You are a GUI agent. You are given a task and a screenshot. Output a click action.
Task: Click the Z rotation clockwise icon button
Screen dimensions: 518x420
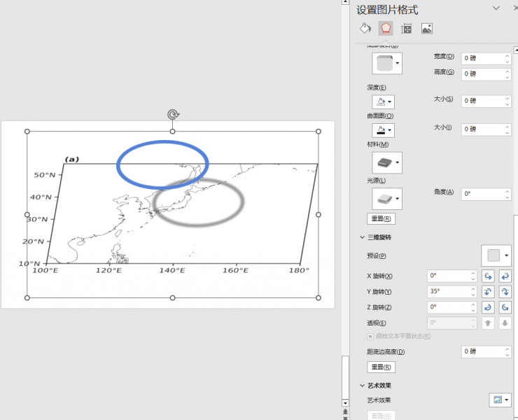point(489,307)
